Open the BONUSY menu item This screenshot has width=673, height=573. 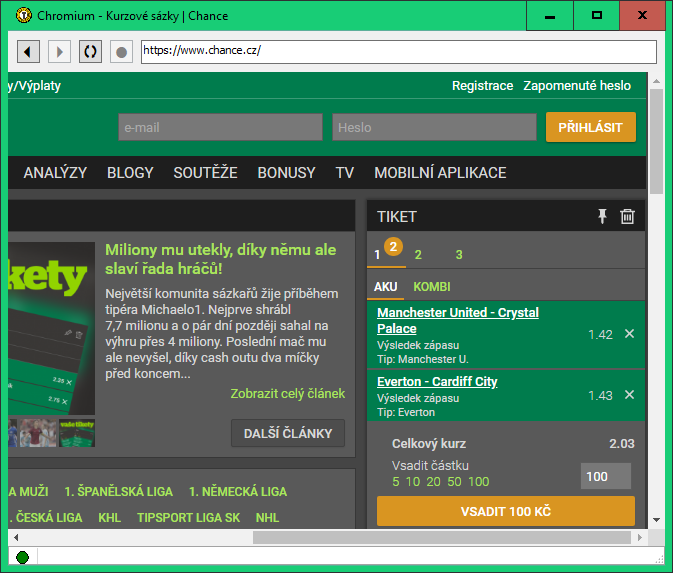click(x=286, y=173)
